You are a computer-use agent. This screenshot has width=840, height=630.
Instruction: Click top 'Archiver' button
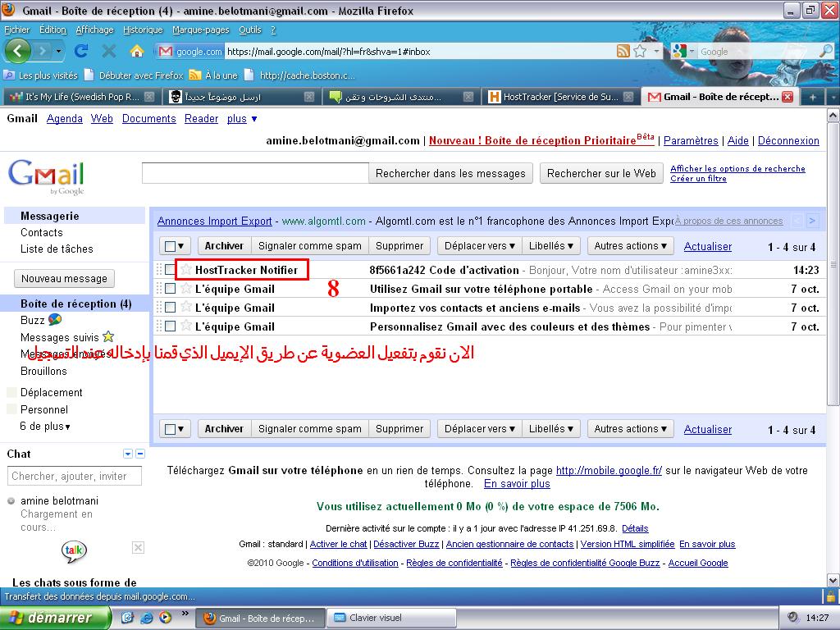pyautogui.click(x=224, y=246)
